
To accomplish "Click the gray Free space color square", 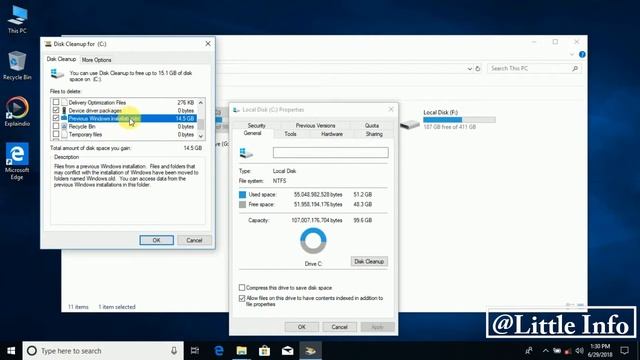I will click(242, 204).
